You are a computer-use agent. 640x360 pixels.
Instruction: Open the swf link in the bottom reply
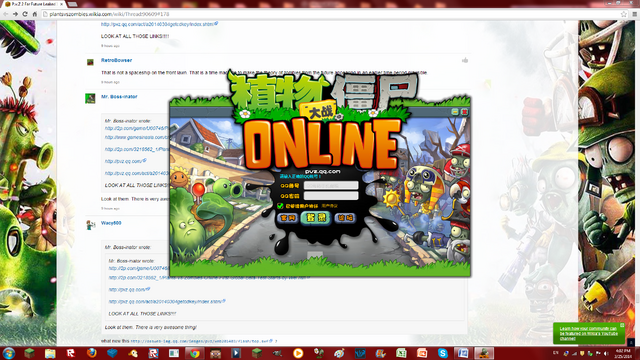click(202, 341)
